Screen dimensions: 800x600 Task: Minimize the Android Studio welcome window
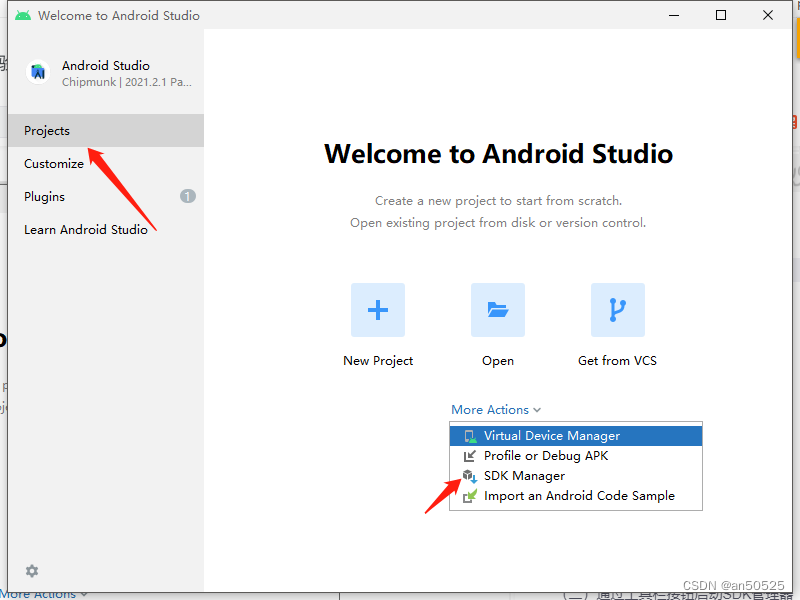coord(674,15)
